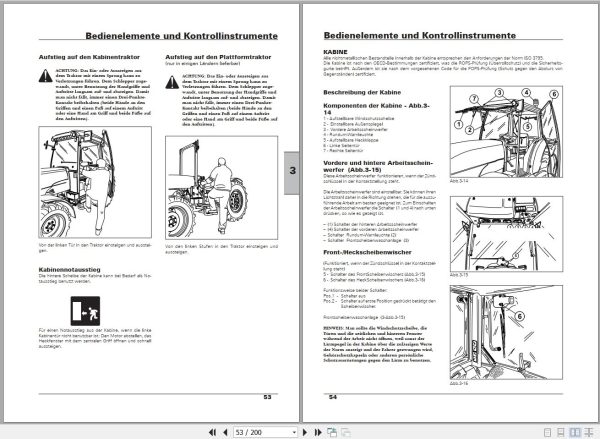Click the warning triangle beside Plattformtraktor text
Image resolution: width=600 pixels, height=439 pixels.
point(172,82)
